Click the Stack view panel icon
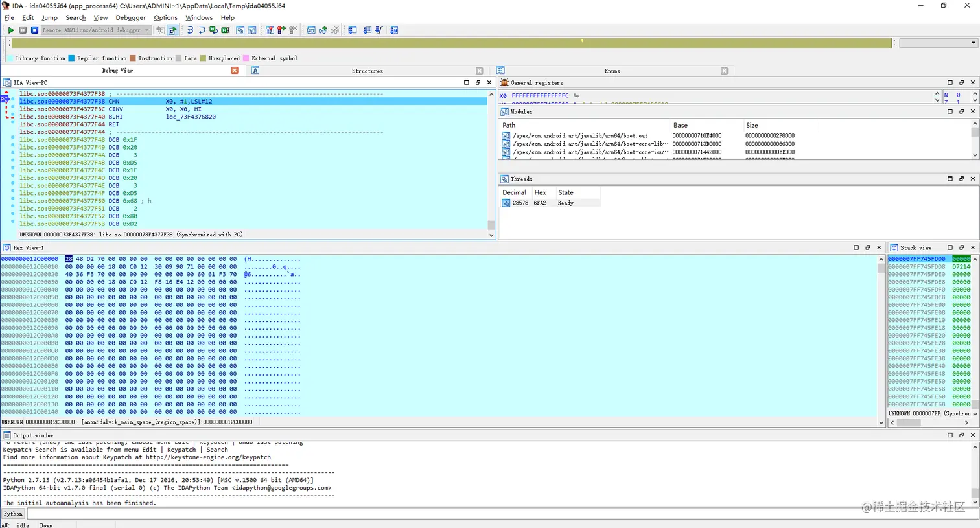The height and width of the screenshot is (528, 980). [x=894, y=247]
